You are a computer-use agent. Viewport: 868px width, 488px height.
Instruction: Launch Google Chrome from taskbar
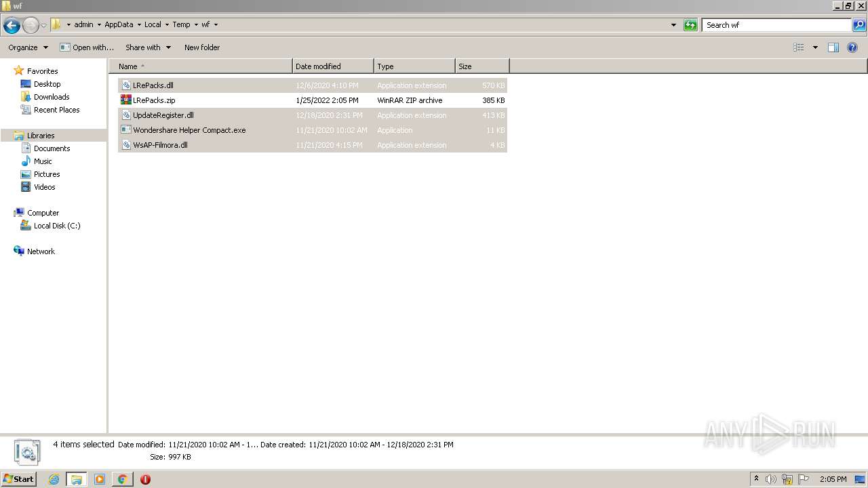pos(123,479)
